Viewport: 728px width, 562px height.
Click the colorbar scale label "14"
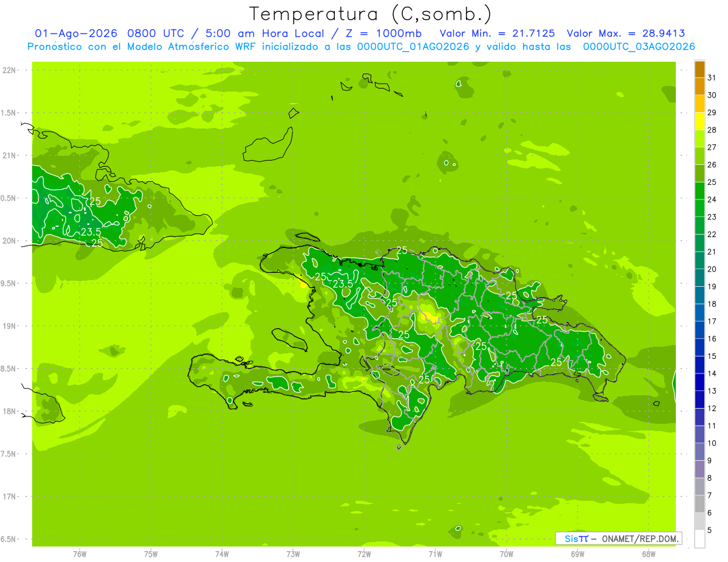click(712, 373)
